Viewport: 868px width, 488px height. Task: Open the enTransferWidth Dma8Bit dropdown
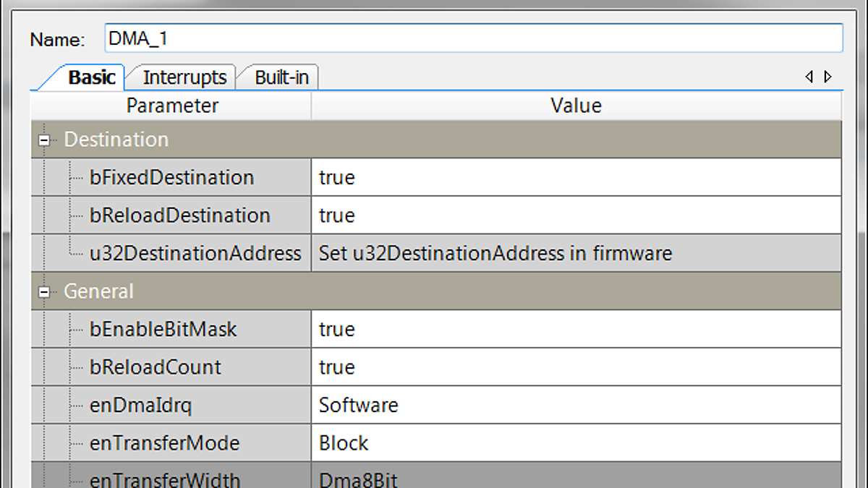[x=506, y=477]
